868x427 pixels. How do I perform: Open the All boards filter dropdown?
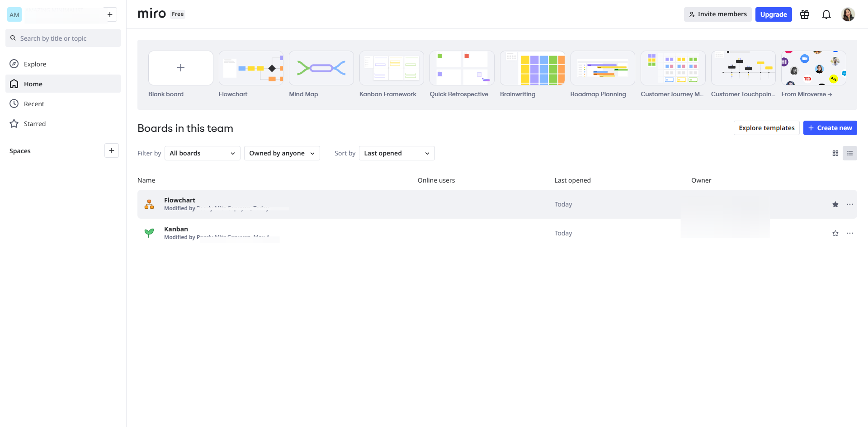coord(203,153)
